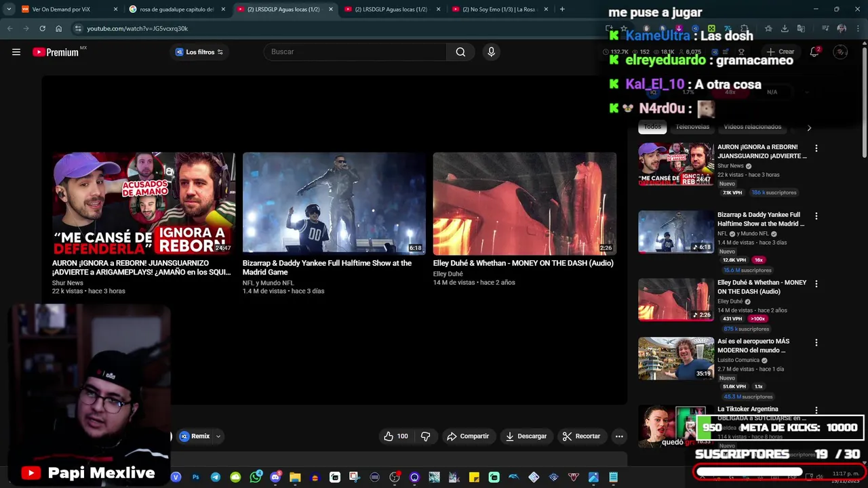
Task: Open WhatsApp from the taskbar
Action: point(256,477)
